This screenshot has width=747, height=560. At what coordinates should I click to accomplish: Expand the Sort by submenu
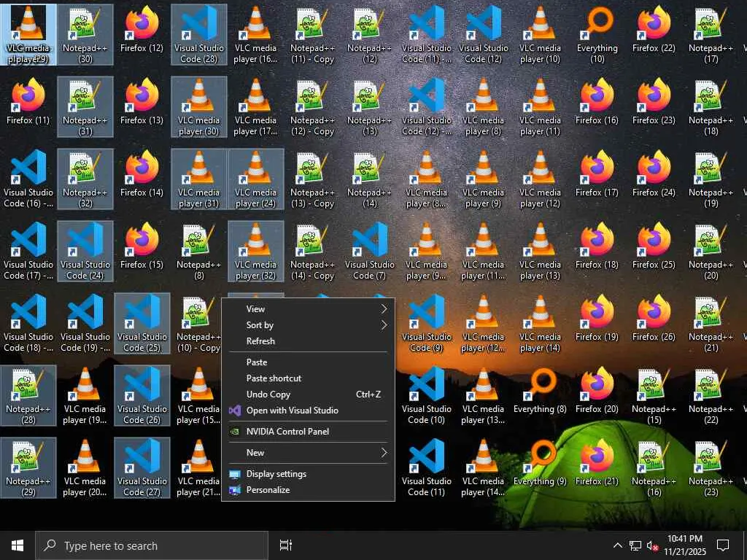tap(309, 325)
